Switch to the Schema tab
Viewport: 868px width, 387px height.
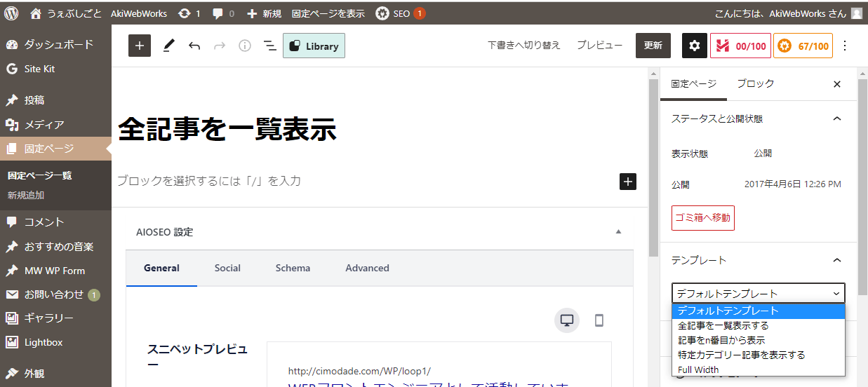coord(293,268)
